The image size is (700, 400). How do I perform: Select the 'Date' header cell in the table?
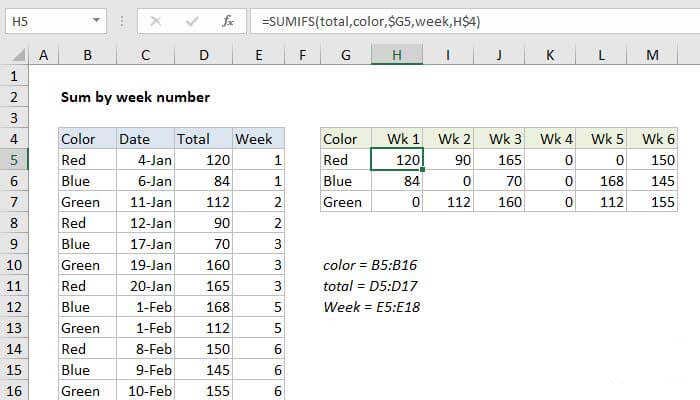click(x=144, y=139)
